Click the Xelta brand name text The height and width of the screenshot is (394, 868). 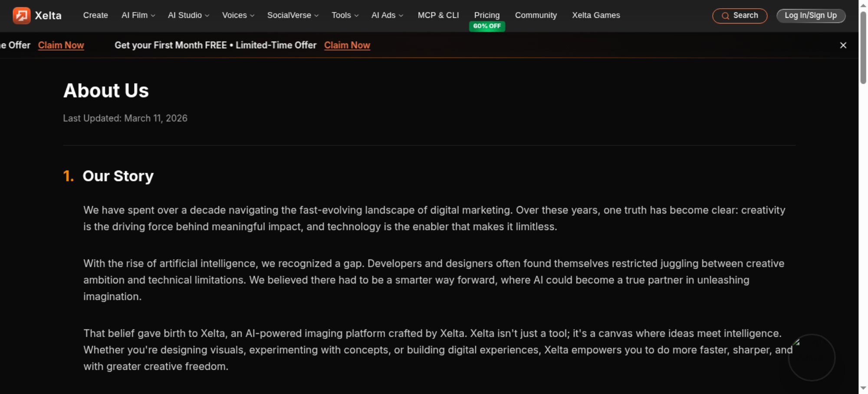point(48,16)
